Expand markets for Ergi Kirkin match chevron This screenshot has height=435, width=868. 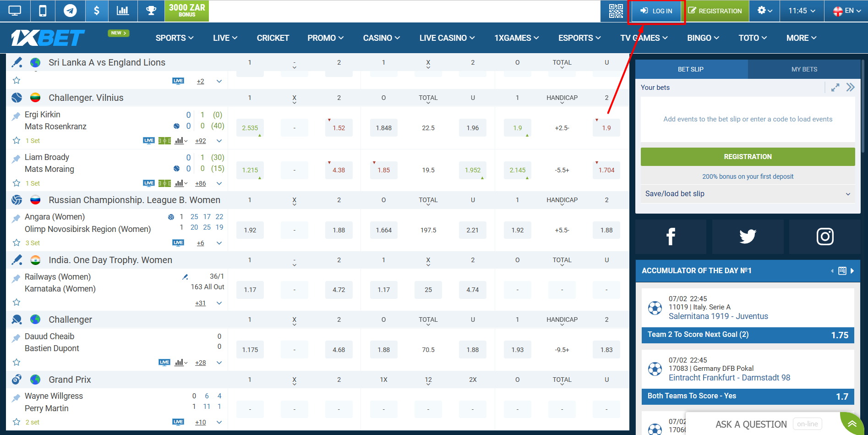point(219,141)
